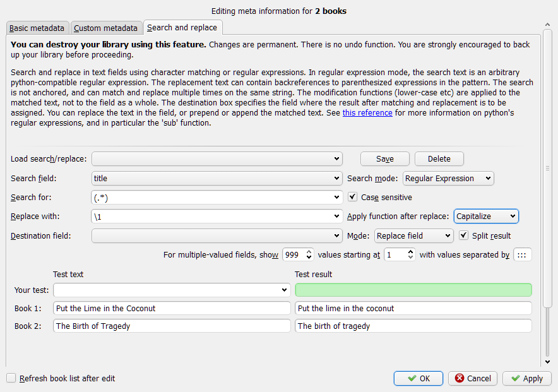Click the Apply button

tap(527, 378)
